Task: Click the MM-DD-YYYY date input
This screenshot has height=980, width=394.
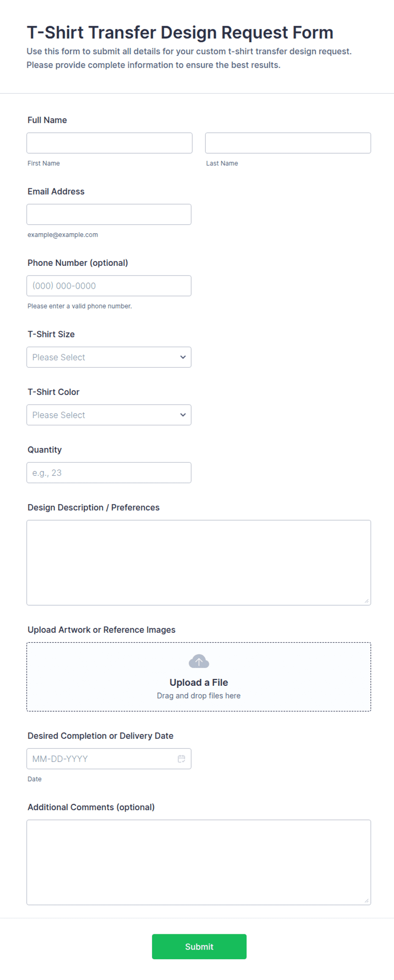Action: 109,759
